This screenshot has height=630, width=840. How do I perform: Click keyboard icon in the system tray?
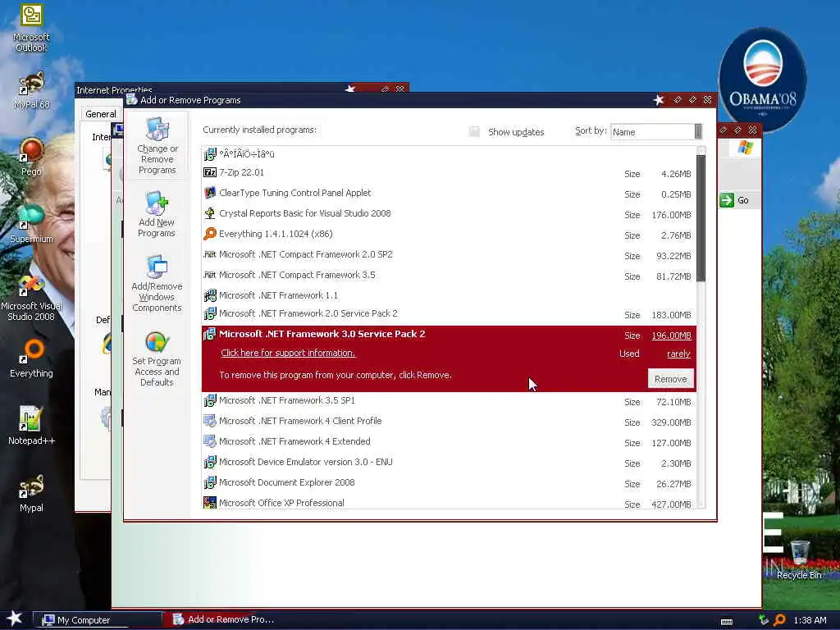[x=727, y=622]
